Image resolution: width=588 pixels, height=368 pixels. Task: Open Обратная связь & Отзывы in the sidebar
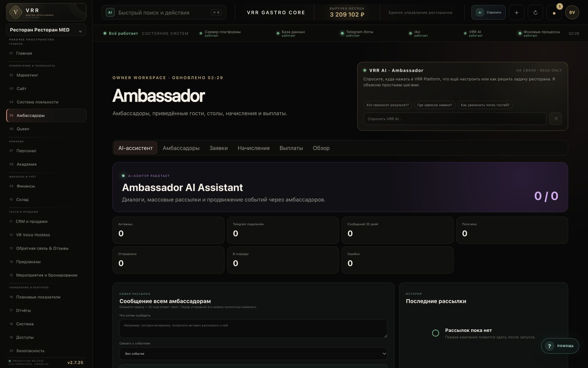click(46, 248)
